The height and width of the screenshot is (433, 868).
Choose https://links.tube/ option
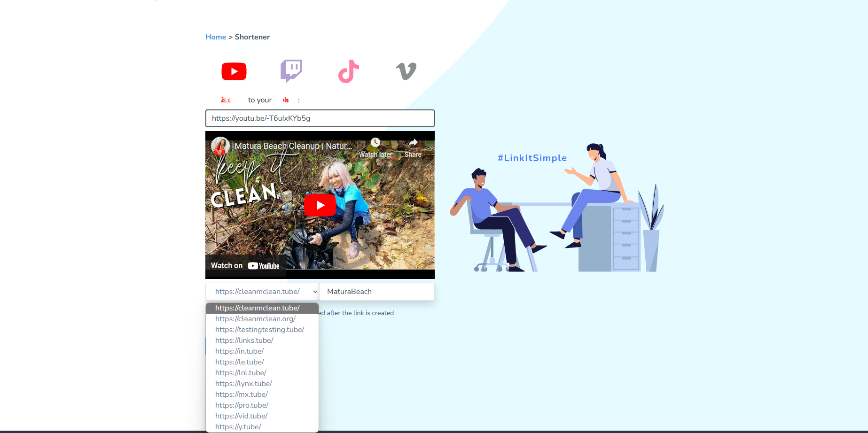262,340
